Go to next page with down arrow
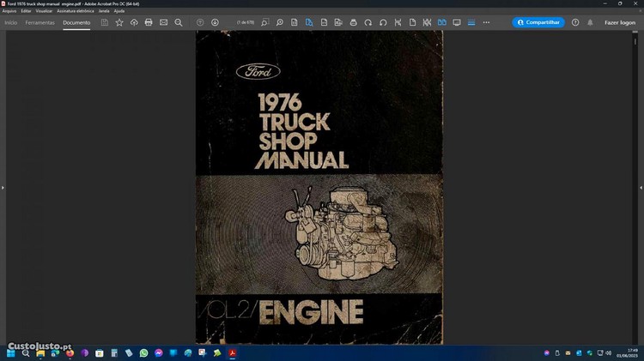The width and height of the screenshot is (644, 361). (x=215, y=22)
